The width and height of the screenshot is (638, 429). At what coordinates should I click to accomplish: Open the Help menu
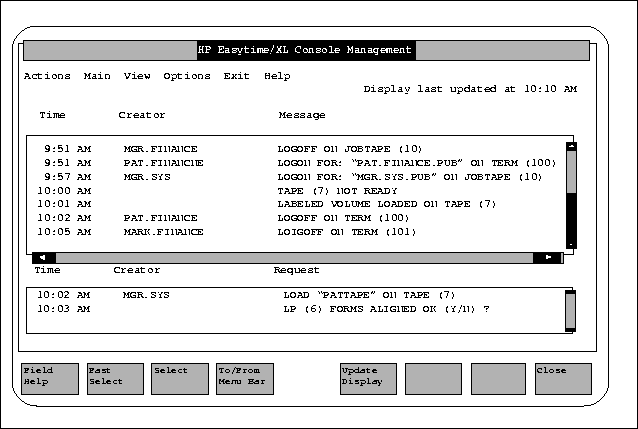[277, 76]
